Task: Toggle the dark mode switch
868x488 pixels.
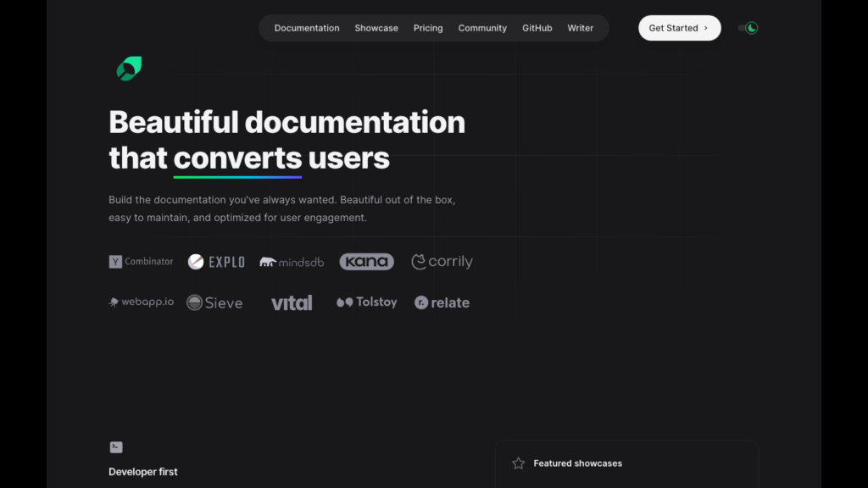Action: [748, 28]
